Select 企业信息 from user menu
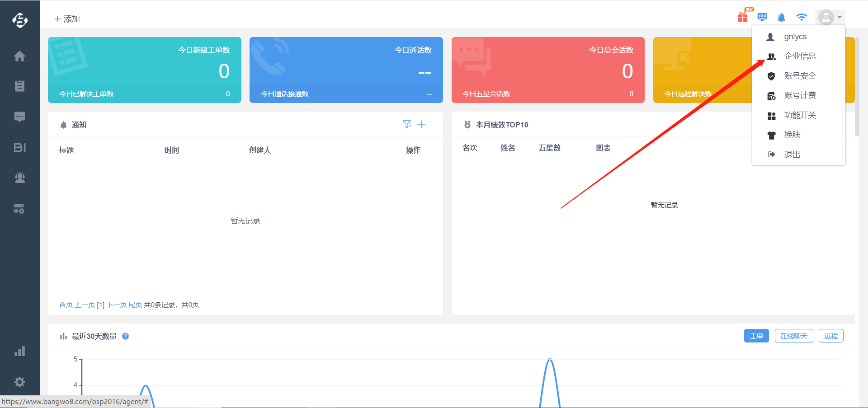868x408 pixels. (800, 56)
